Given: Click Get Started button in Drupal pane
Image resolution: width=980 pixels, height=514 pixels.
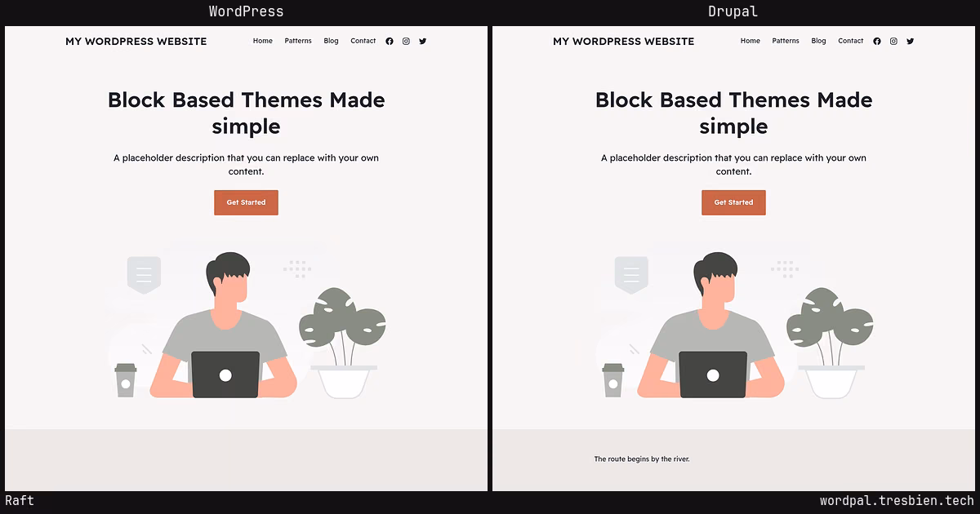Looking at the screenshot, I should coord(733,202).
